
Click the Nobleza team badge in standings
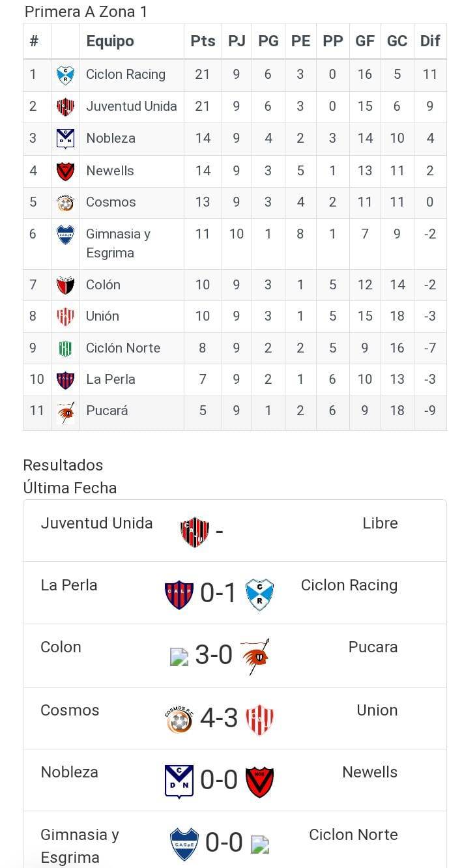click(x=65, y=138)
